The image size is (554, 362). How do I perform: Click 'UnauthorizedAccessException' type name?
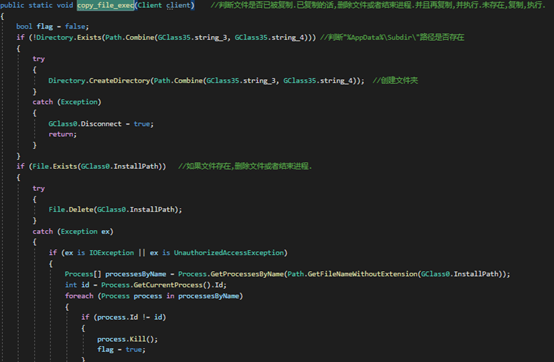(x=229, y=253)
